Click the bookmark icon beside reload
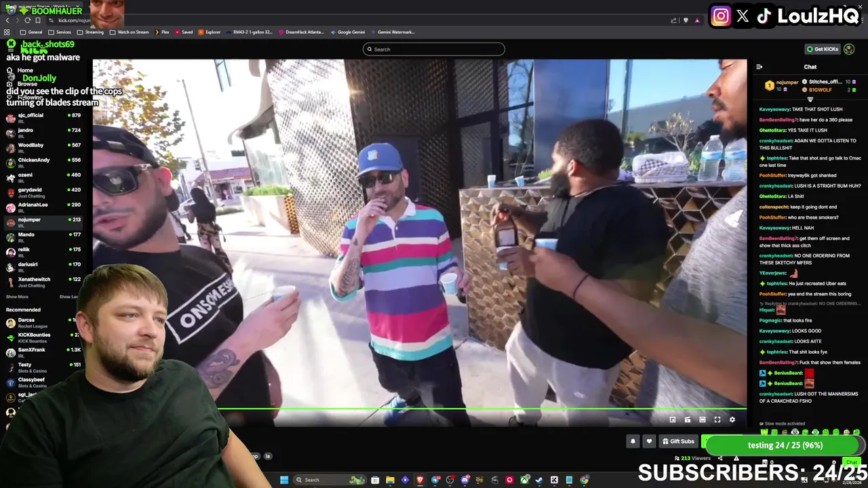This screenshot has height=488, width=868. tap(38, 20)
